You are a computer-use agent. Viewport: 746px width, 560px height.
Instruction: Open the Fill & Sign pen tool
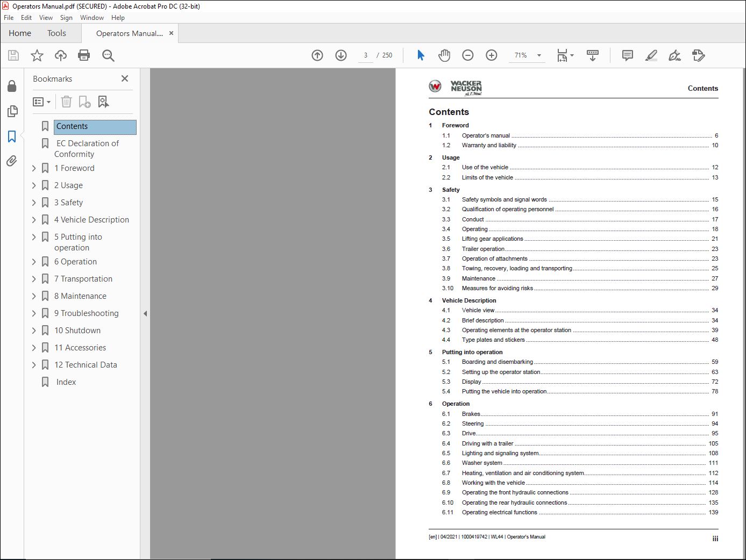pos(674,55)
